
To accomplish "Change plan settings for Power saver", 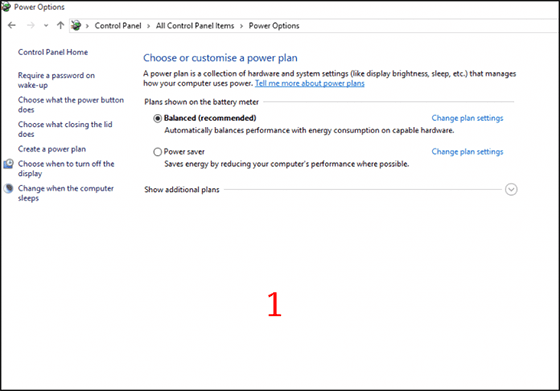I will [467, 152].
